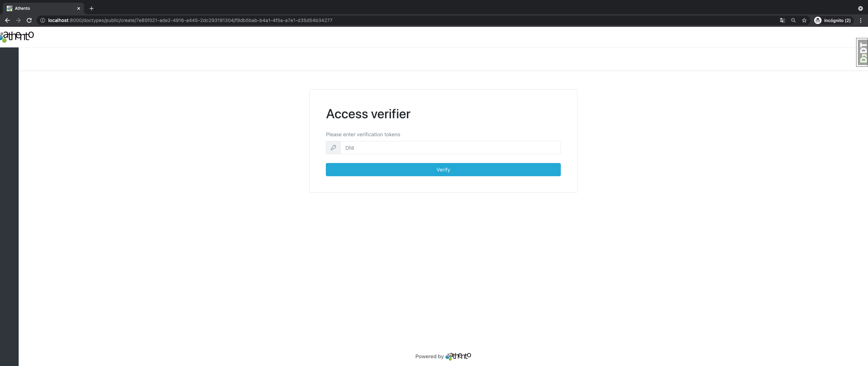Select the Athento browser tab
Screen dimensions: 868x366
pos(41,8)
